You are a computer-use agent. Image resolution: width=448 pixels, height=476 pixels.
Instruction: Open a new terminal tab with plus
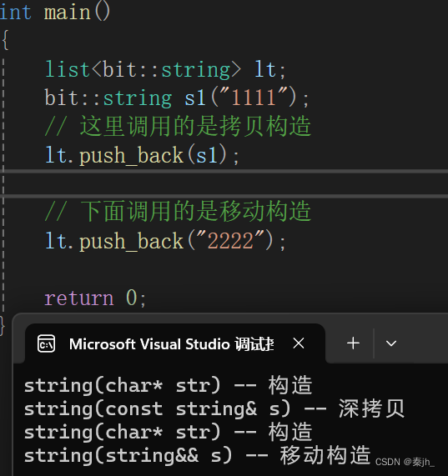tap(353, 343)
